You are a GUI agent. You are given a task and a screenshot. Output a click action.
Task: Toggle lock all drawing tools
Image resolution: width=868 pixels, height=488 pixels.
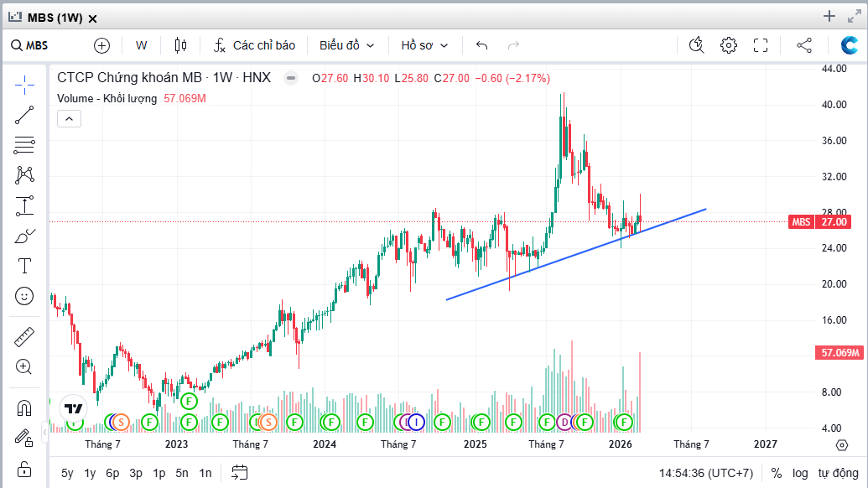coord(24,470)
